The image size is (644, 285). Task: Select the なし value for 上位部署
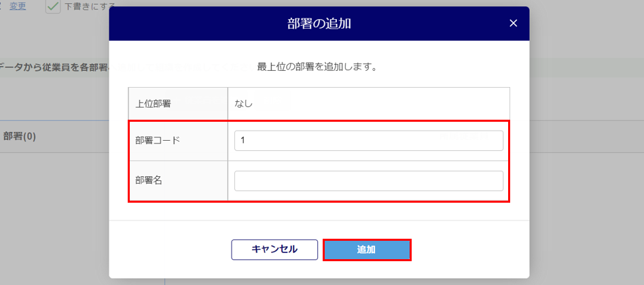click(243, 104)
